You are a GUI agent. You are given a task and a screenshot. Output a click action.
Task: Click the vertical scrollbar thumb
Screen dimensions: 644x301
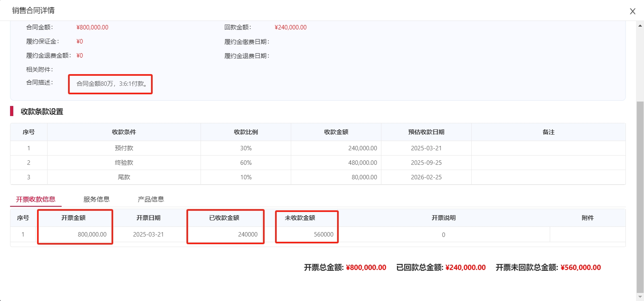click(640, 197)
